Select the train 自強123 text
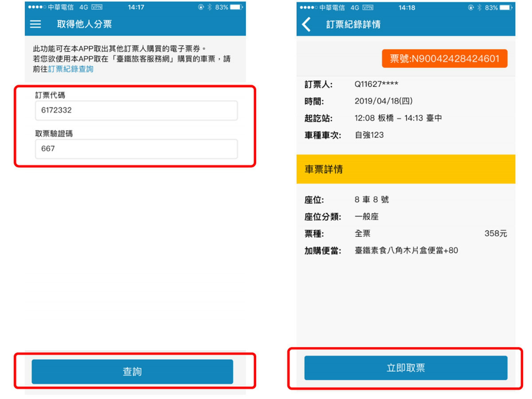The width and height of the screenshot is (532, 399). [369, 135]
